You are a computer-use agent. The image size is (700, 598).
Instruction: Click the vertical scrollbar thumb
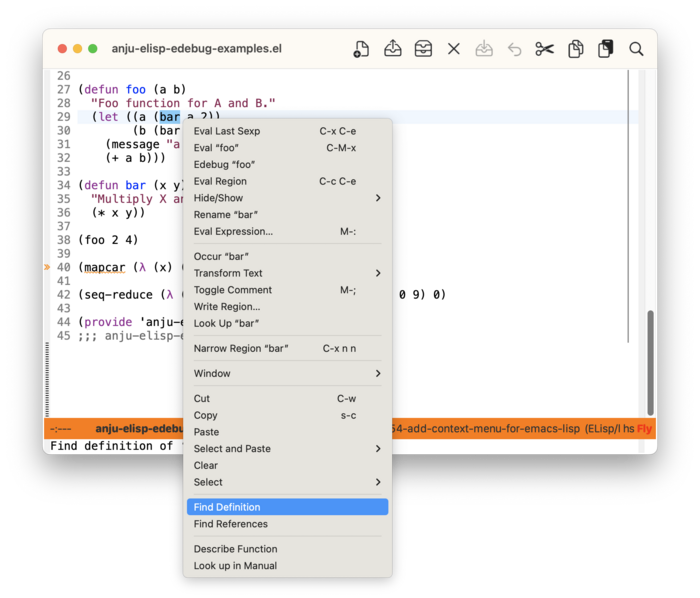coord(650,363)
